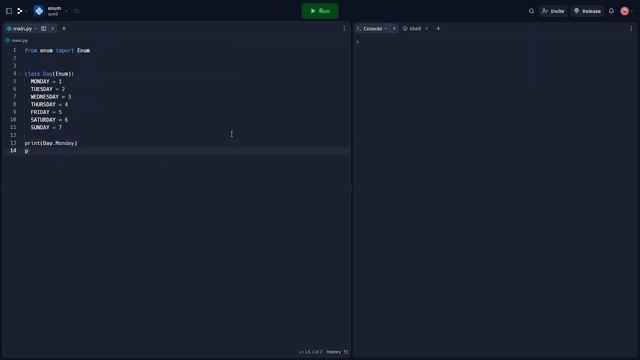Open notifications bell
Image resolution: width=640 pixels, height=360 pixels.
click(611, 11)
